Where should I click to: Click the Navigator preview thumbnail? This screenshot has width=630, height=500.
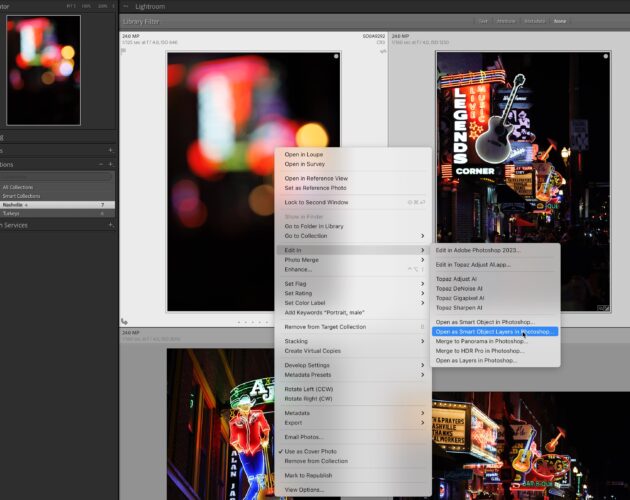point(43,70)
